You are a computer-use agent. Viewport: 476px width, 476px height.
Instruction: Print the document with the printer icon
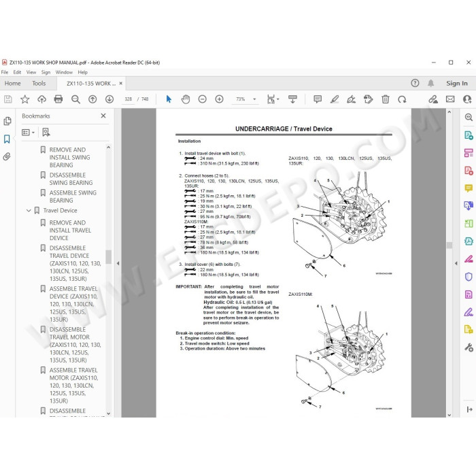tap(58, 99)
